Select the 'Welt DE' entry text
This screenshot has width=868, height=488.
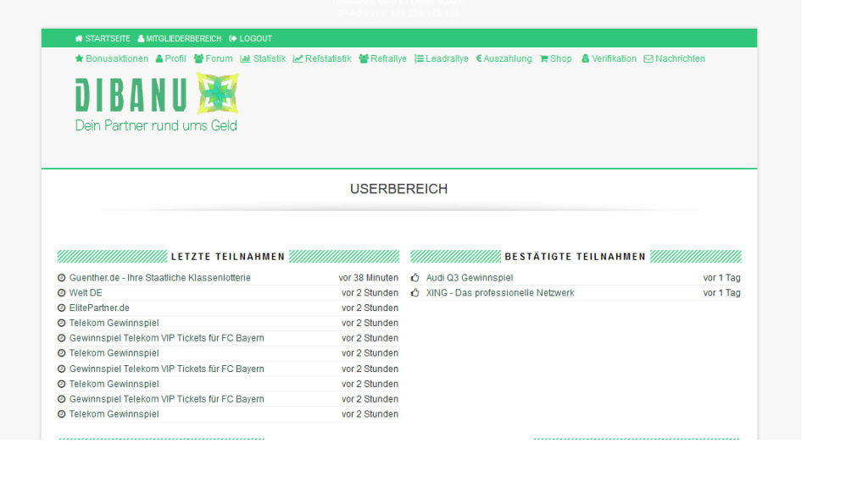pos(86,292)
